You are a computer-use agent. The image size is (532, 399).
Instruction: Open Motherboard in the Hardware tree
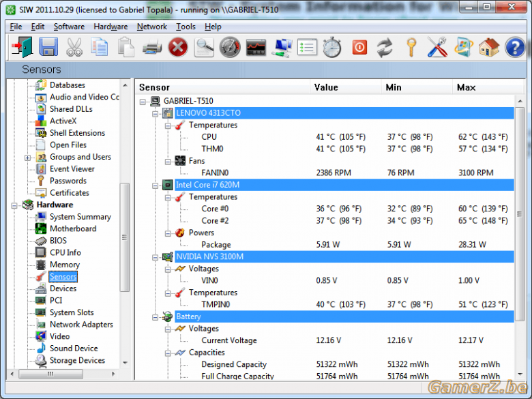[x=73, y=228]
